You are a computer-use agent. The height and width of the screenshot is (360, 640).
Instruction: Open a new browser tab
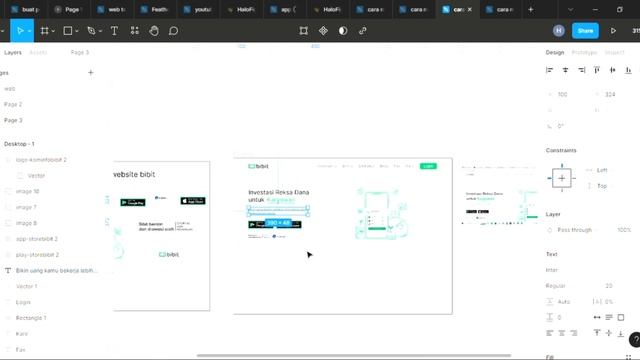tap(531, 9)
